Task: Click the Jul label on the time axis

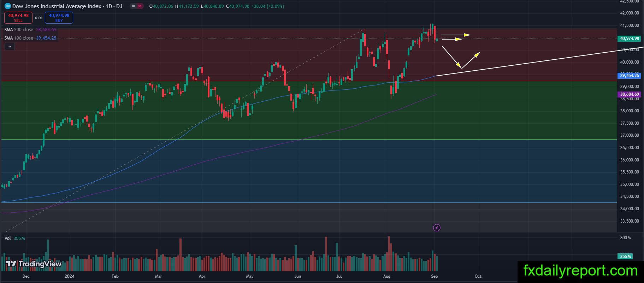Action: click(x=339, y=276)
